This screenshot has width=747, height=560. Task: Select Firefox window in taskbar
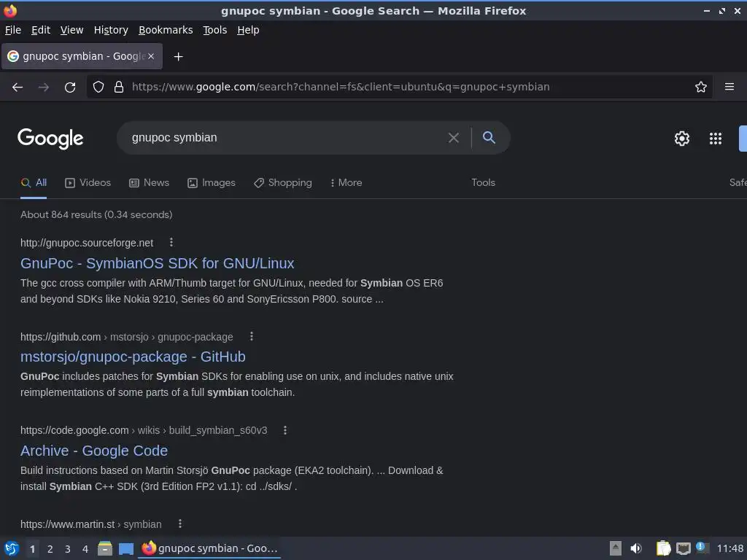(x=209, y=548)
